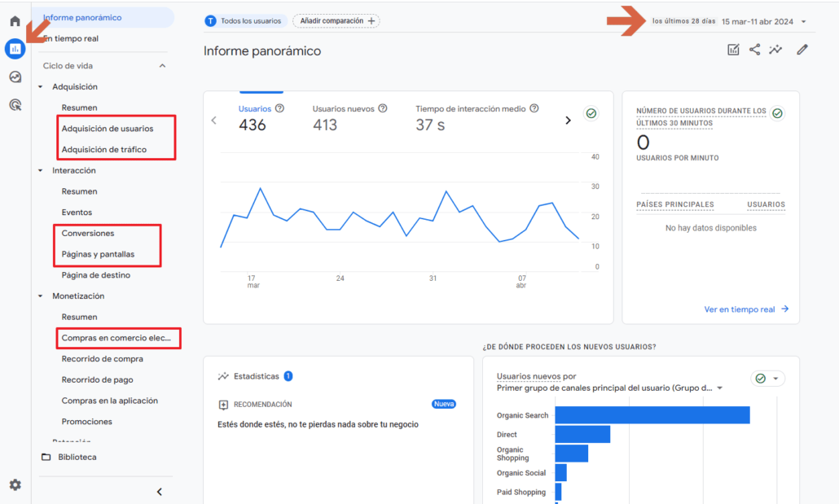Image resolution: width=839 pixels, height=504 pixels.
Task: Click the Organic Search bar in chart
Action: point(652,415)
